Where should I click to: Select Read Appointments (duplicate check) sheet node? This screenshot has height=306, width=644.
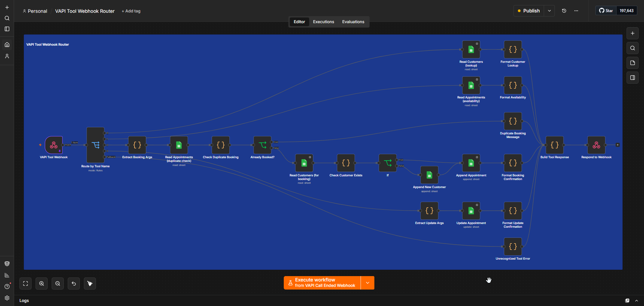pyautogui.click(x=179, y=145)
